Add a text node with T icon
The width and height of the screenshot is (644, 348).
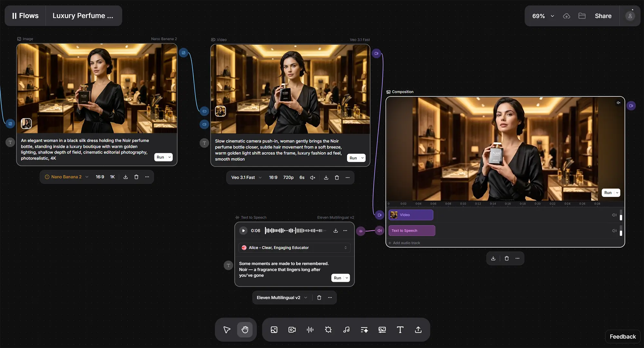[400, 330]
